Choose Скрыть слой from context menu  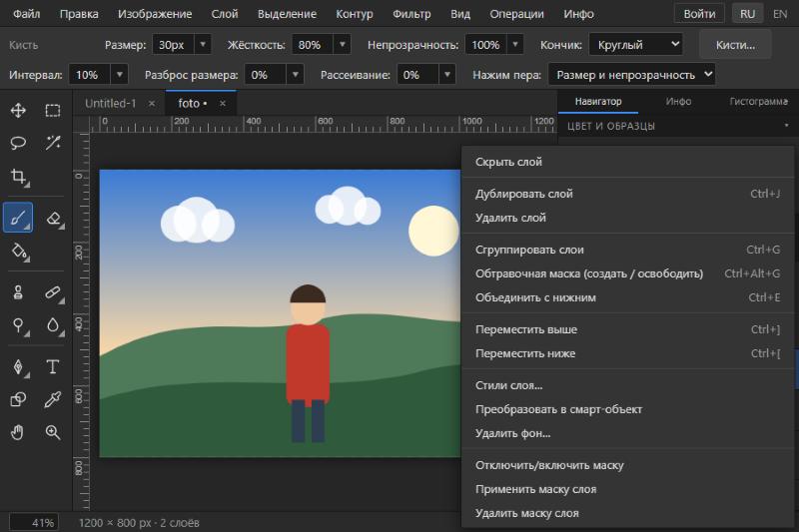coord(628,162)
